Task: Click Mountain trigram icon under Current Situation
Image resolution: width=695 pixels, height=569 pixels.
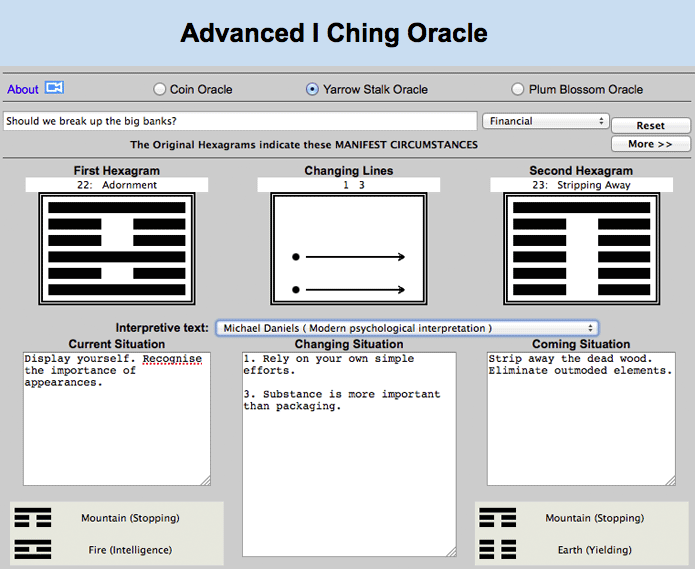Action: pos(33,518)
